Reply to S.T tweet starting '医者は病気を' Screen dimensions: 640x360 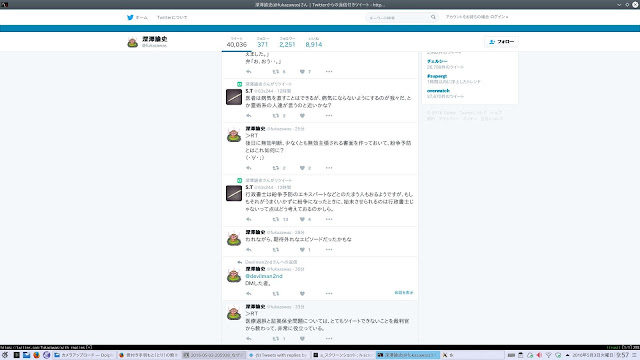point(249,116)
